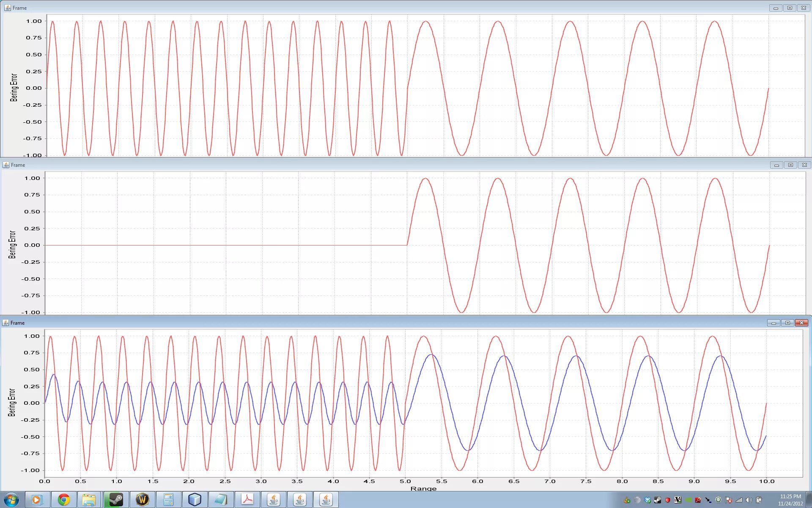Image resolution: width=812 pixels, height=508 pixels.
Task: Click the network signal bars tray icon
Action: click(738, 500)
